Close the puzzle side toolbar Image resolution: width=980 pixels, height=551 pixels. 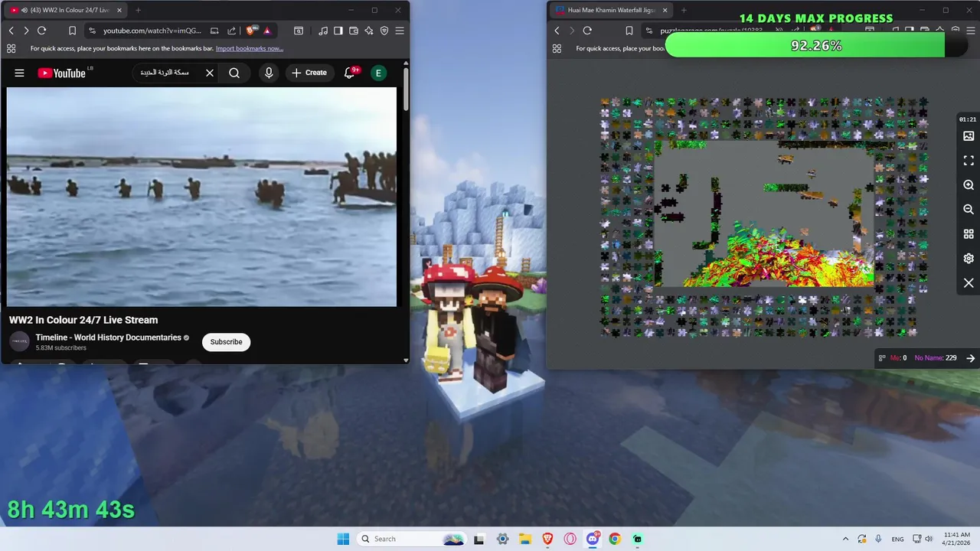(x=969, y=283)
